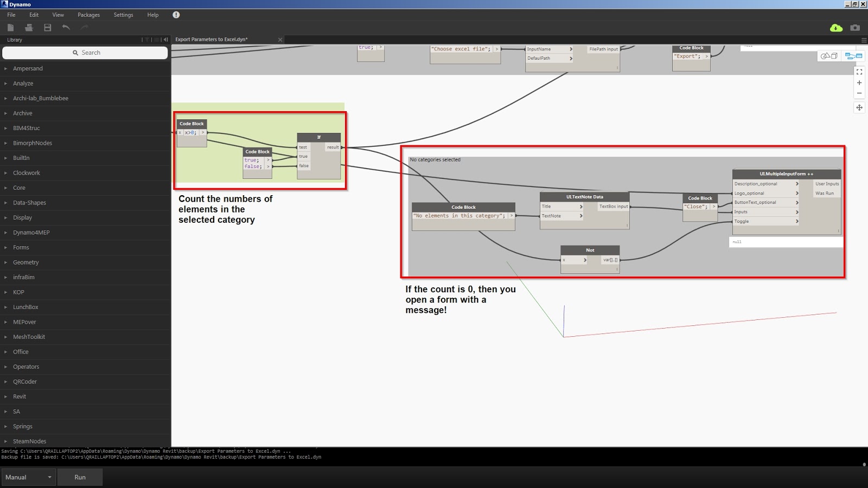Expand the Revit category in the Library

[x=20, y=396]
